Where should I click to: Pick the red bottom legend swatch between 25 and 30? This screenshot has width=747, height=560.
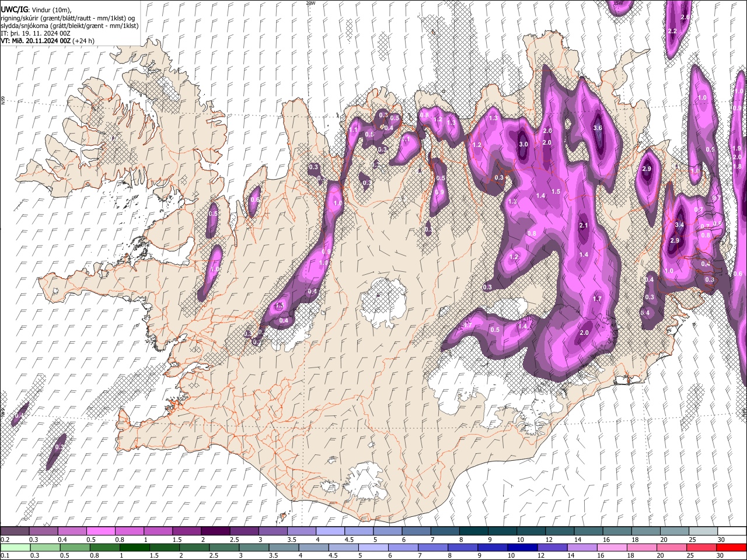click(x=701, y=548)
